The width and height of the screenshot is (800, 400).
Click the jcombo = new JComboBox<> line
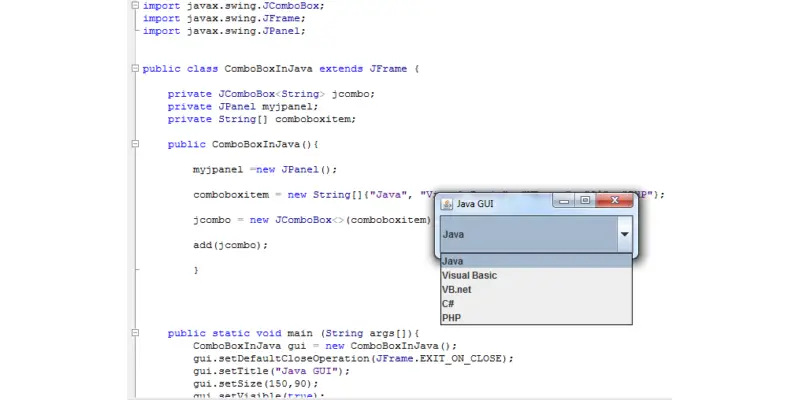312,220
